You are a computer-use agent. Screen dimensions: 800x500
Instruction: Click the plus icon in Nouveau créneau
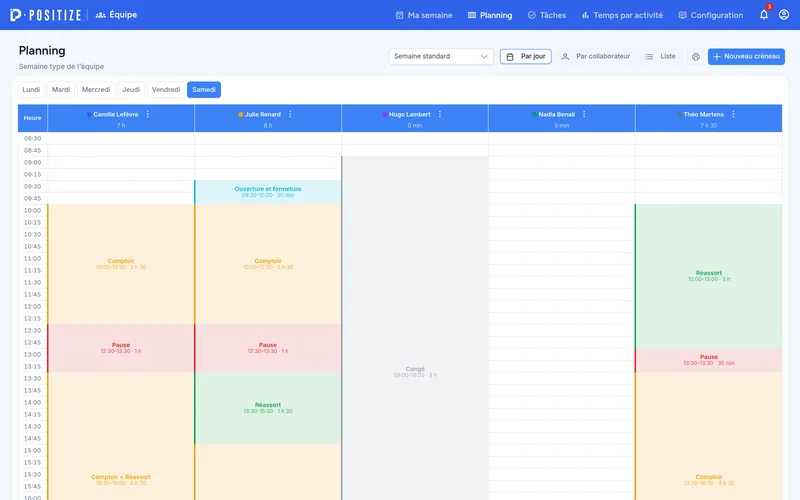tap(717, 57)
